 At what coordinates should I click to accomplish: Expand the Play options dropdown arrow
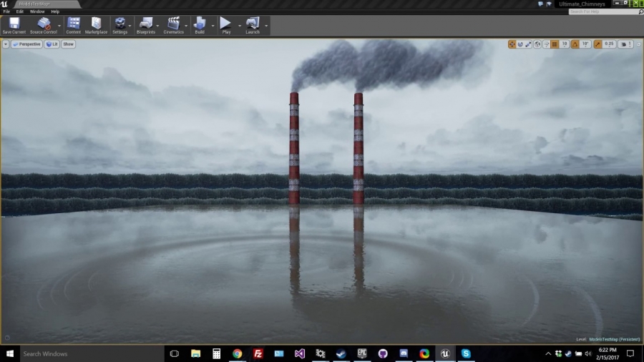(x=240, y=26)
